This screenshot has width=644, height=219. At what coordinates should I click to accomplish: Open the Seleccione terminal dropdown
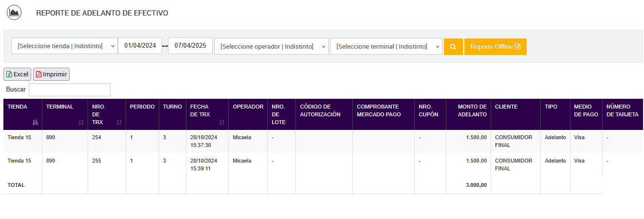click(x=386, y=47)
